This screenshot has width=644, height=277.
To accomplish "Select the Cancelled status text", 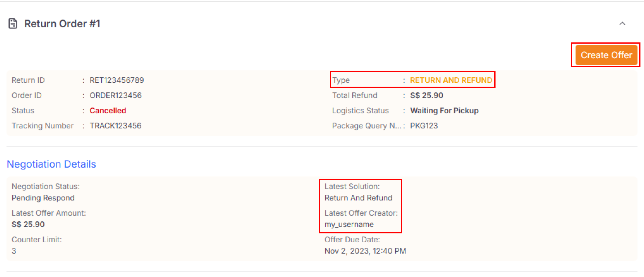I will 108,111.
